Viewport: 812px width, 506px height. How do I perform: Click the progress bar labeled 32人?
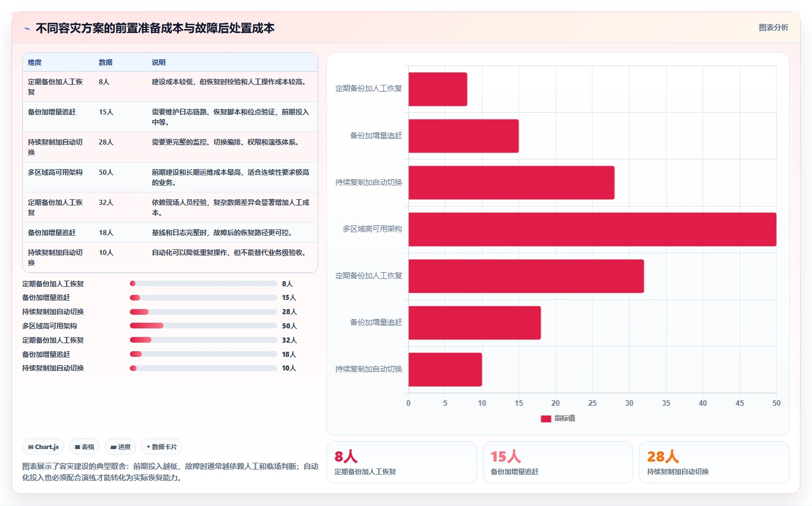(203, 340)
